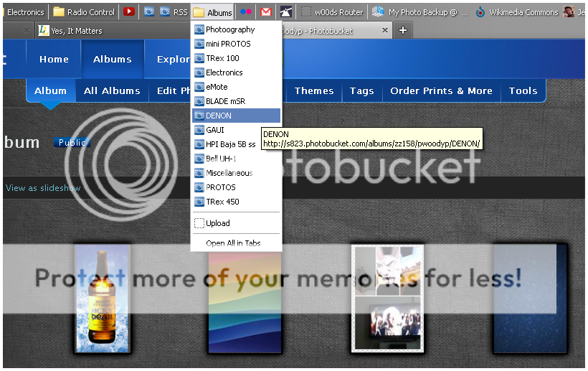Open the Gmail bookmark icon
This screenshot has width=588, height=371.
pyautogui.click(x=265, y=11)
